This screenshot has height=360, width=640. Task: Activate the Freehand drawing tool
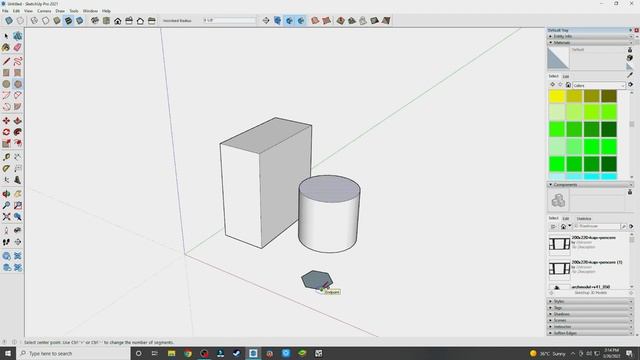[x=18, y=61]
